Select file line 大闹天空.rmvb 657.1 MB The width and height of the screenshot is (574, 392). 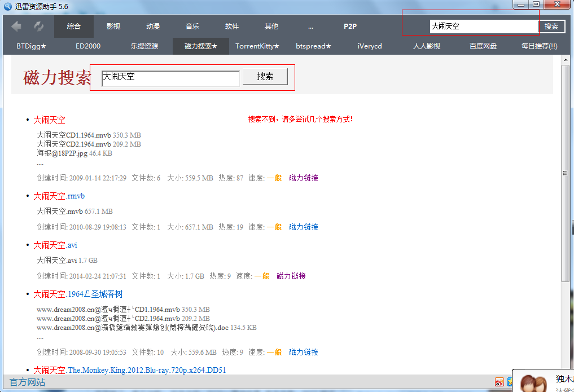[75, 212]
